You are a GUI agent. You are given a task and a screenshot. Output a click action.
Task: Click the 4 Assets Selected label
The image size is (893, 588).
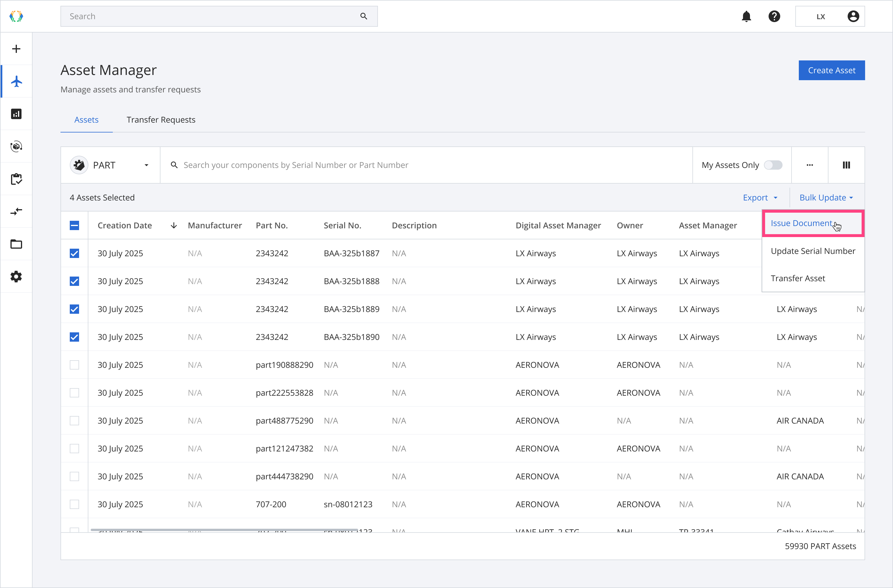pyautogui.click(x=102, y=198)
